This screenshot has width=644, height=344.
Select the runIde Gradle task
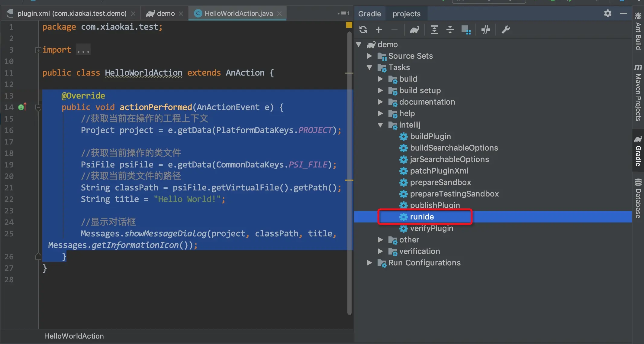[x=422, y=217]
